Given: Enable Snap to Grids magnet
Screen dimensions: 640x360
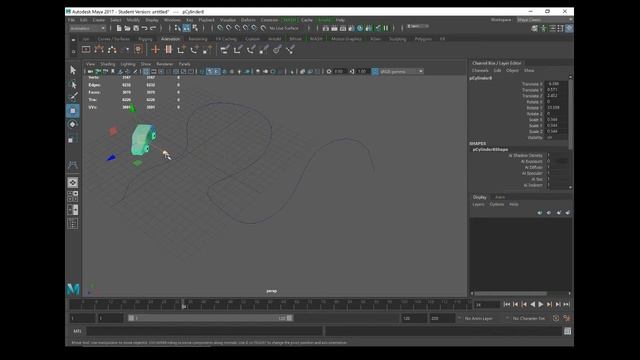Looking at the screenshot, I should point(220,28).
